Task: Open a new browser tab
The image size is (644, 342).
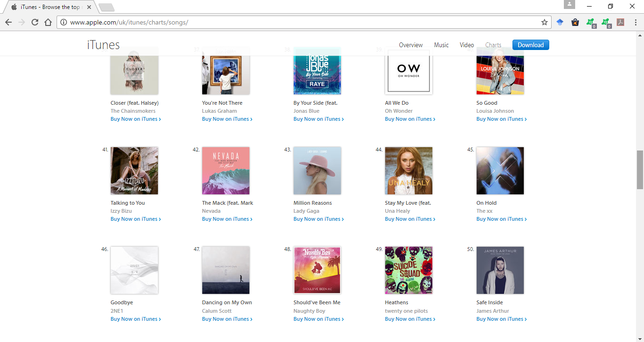Action: point(107,7)
